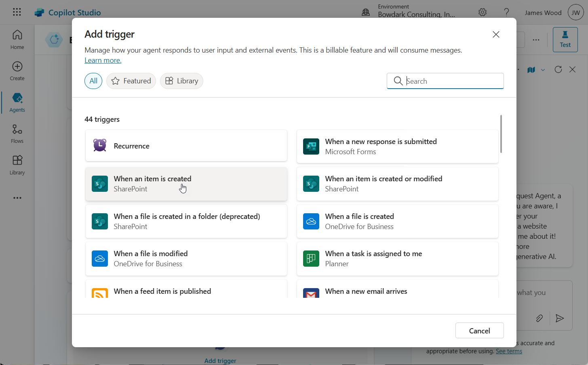This screenshot has width=588, height=365.
Task: Filter triggers by Featured
Action: [x=131, y=81]
